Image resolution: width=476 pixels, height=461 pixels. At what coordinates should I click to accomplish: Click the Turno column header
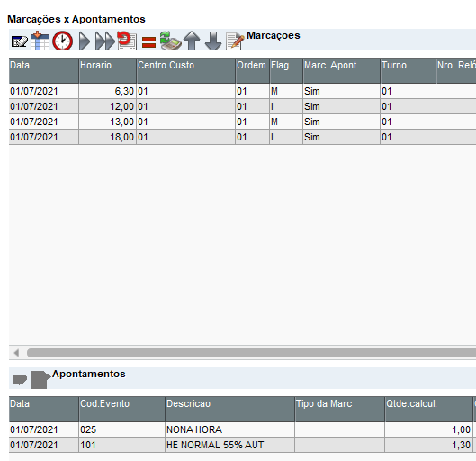408,70
